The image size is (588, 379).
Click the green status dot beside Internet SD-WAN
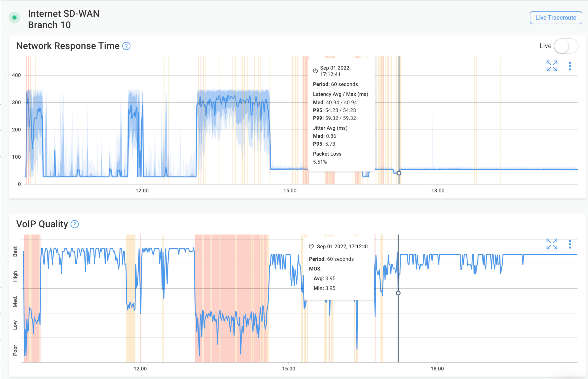click(15, 18)
